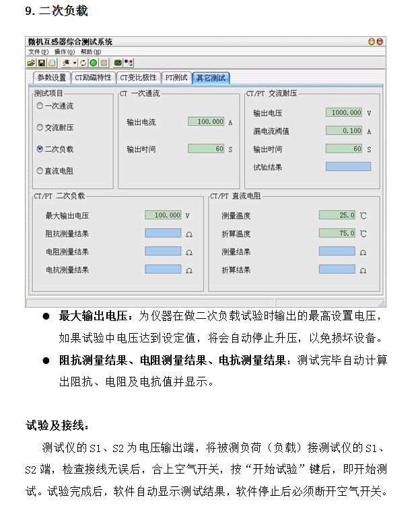Switch to the CT励磁特性 tab
This screenshot has height=514, width=420.
(93, 78)
